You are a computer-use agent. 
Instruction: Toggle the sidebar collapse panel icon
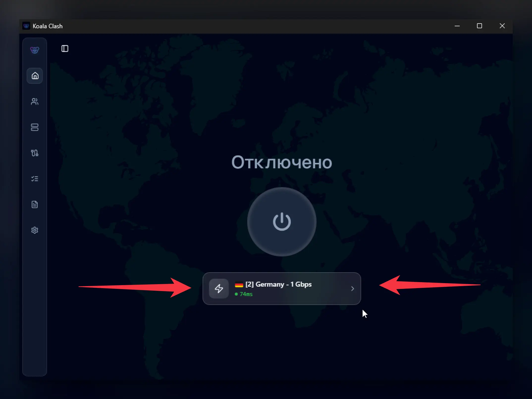point(65,49)
